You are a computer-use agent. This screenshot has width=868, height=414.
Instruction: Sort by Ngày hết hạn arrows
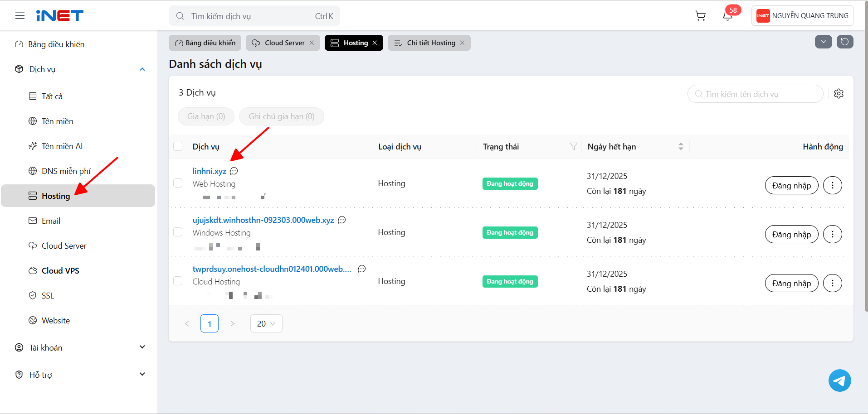681,146
